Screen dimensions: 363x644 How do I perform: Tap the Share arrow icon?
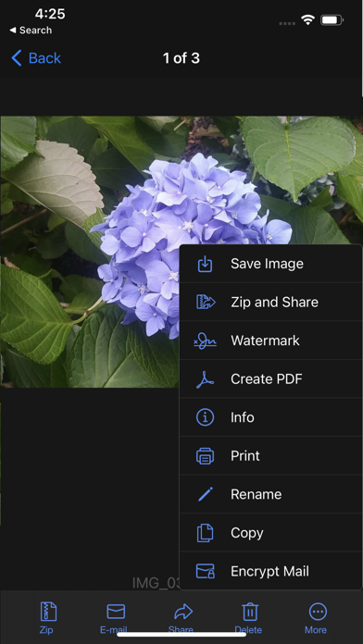[x=183, y=612]
